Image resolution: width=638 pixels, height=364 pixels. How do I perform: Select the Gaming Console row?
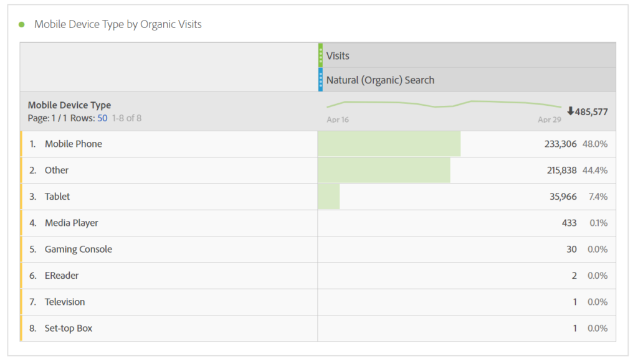pyautogui.click(x=78, y=249)
